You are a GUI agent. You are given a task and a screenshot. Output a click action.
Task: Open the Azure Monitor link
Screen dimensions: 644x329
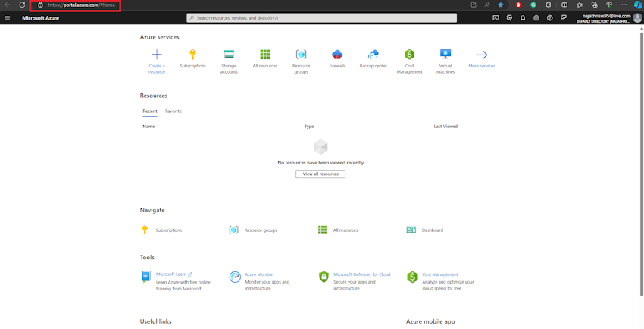click(259, 274)
